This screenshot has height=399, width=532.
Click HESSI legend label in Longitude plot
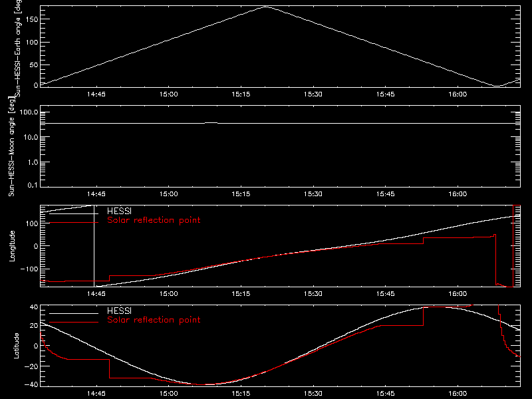pyautogui.click(x=119, y=211)
